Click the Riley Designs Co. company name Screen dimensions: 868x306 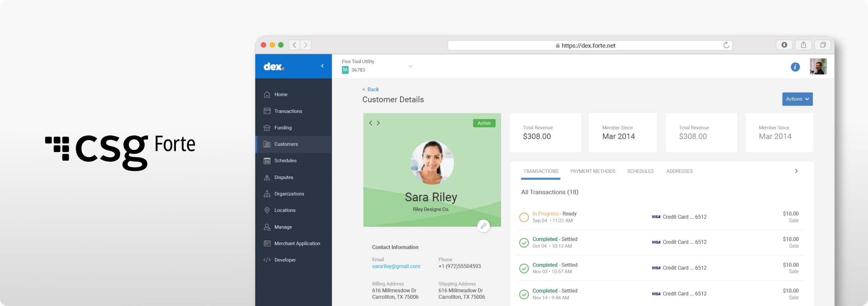click(431, 210)
